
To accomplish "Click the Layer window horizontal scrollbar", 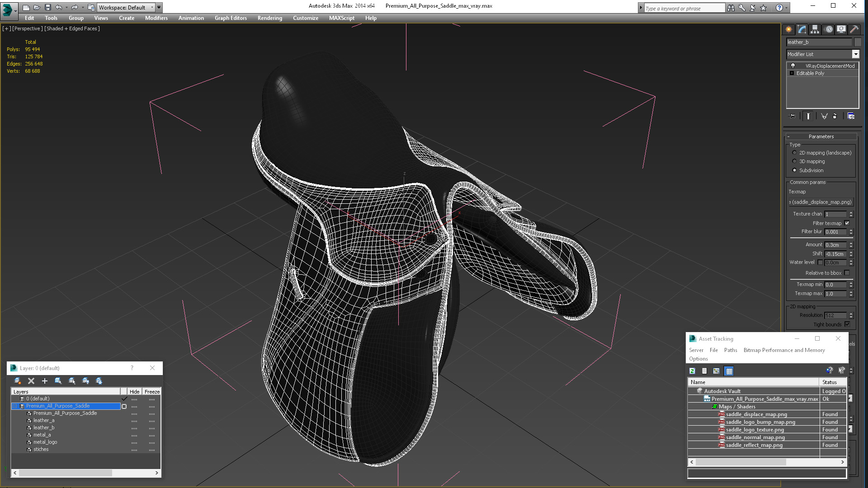I will pyautogui.click(x=86, y=473).
